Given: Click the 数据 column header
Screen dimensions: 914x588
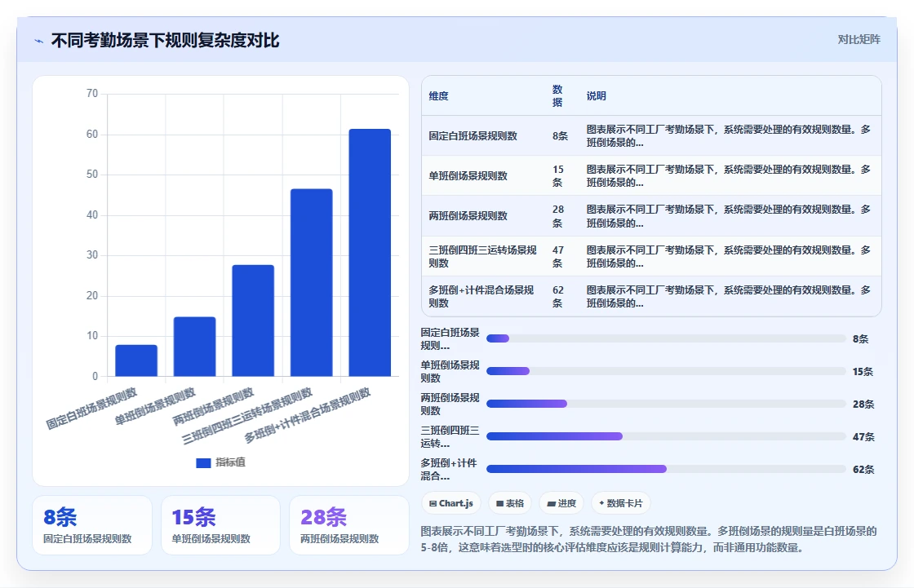Looking at the screenshot, I should click(558, 95).
